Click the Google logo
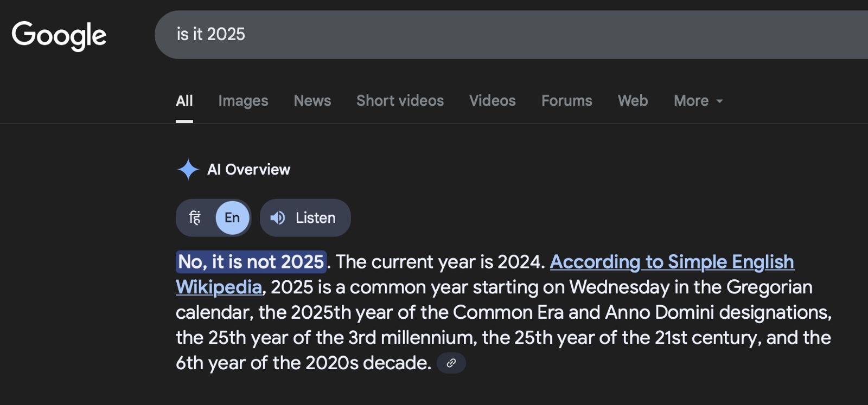This screenshot has height=405, width=868. point(59,35)
